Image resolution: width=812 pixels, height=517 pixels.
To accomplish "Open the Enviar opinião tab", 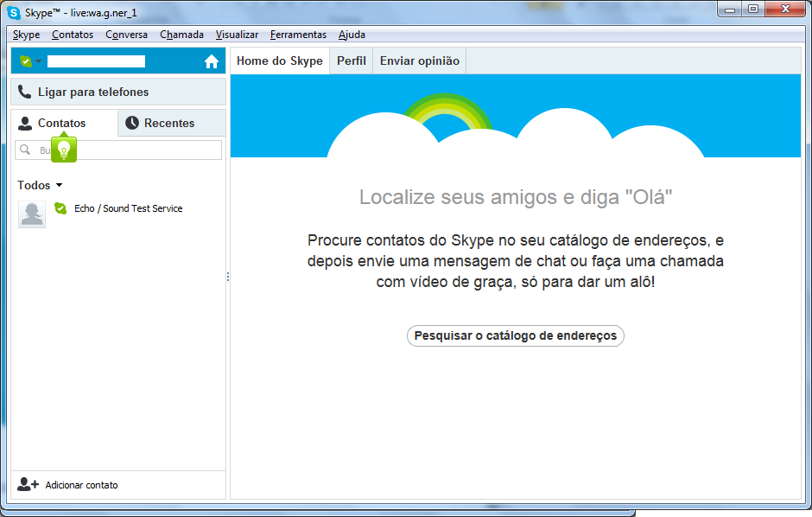I will [x=420, y=61].
